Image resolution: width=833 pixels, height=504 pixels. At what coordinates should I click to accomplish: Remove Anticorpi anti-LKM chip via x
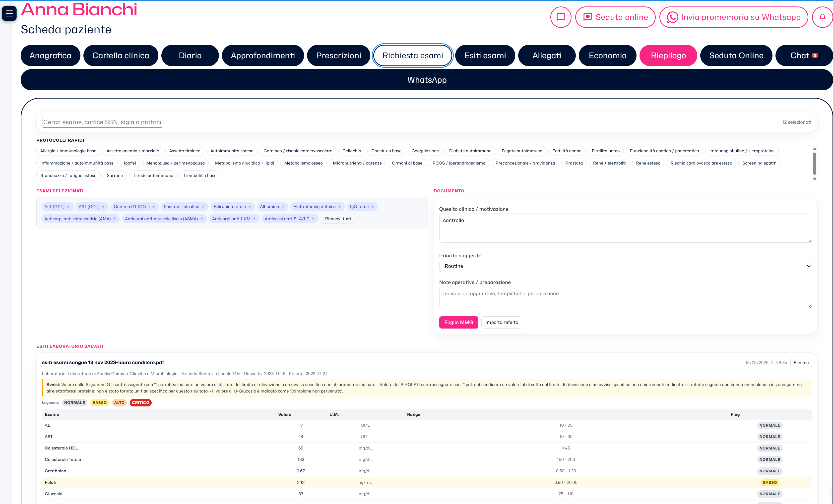tap(254, 219)
